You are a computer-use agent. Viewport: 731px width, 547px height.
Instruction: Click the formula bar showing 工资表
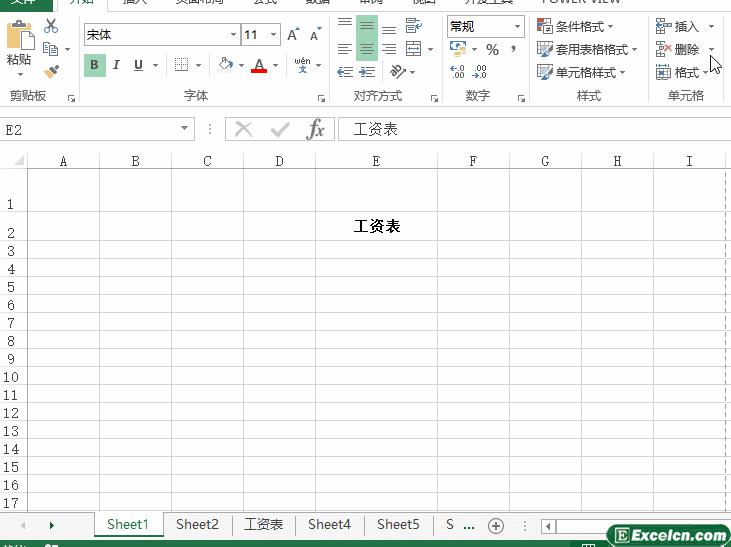pyautogui.click(x=534, y=129)
